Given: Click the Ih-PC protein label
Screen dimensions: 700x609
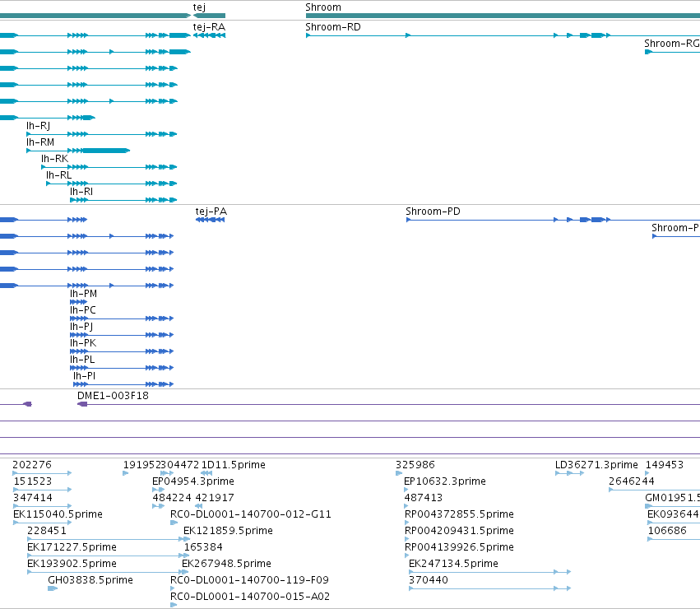Looking at the screenshot, I should (83, 310).
